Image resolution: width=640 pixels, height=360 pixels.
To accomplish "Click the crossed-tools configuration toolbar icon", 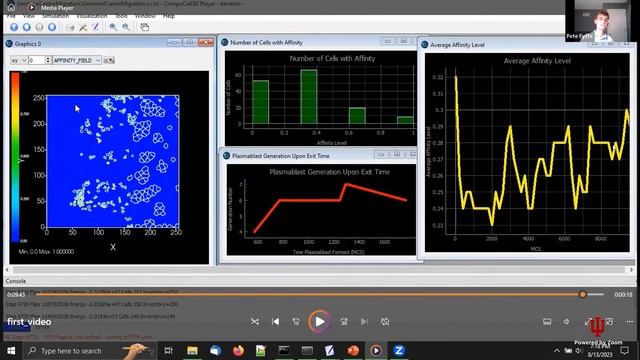I will (83, 27).
